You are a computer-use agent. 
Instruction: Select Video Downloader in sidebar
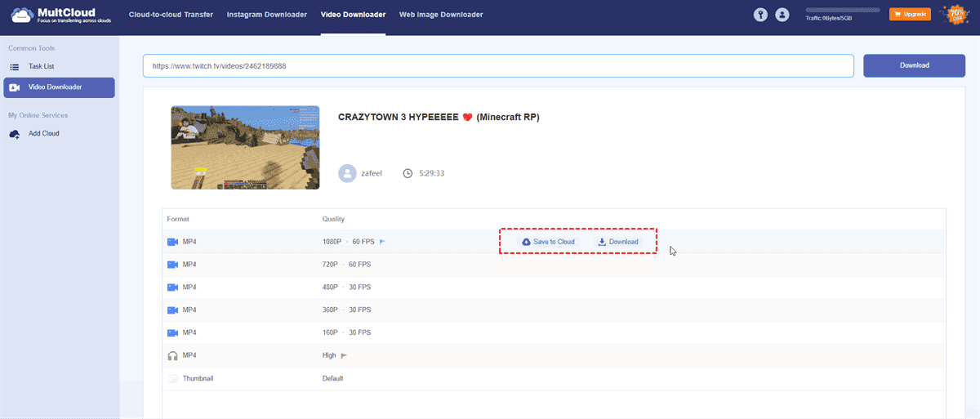(x=59, y=87)
